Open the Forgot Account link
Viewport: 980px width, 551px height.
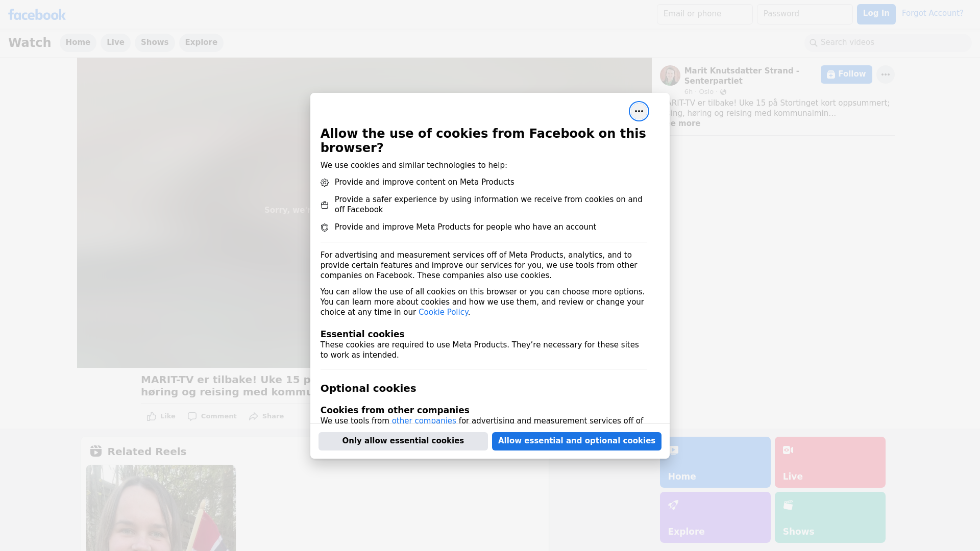pyautogui.click(x=932, y=13)
